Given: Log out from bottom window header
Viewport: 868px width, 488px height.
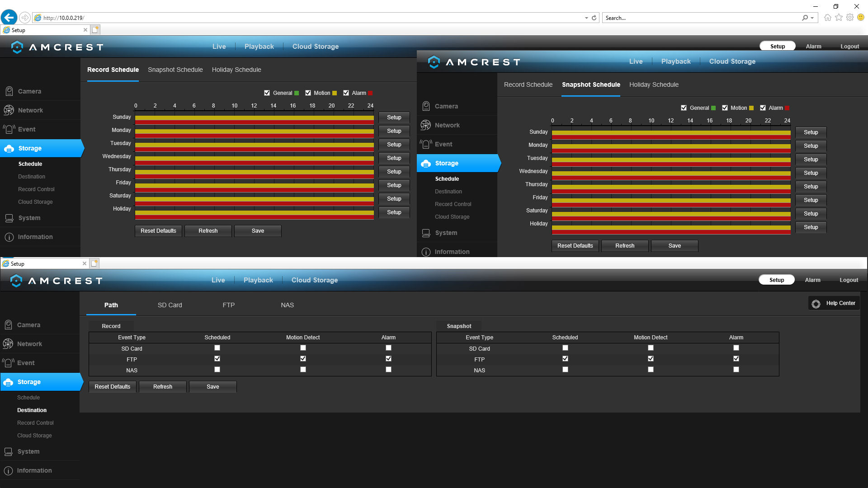Looking at the screenshot, I should [849, 280].
